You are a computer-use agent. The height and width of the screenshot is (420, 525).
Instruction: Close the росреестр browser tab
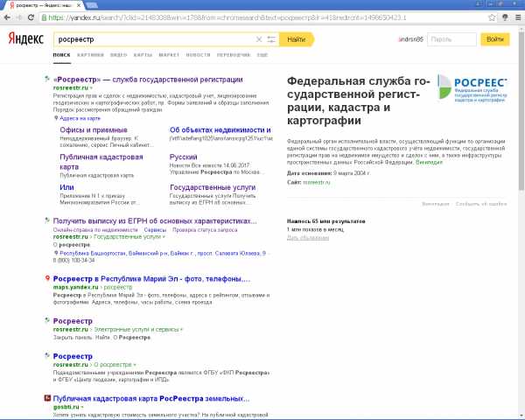coord(79,5)
